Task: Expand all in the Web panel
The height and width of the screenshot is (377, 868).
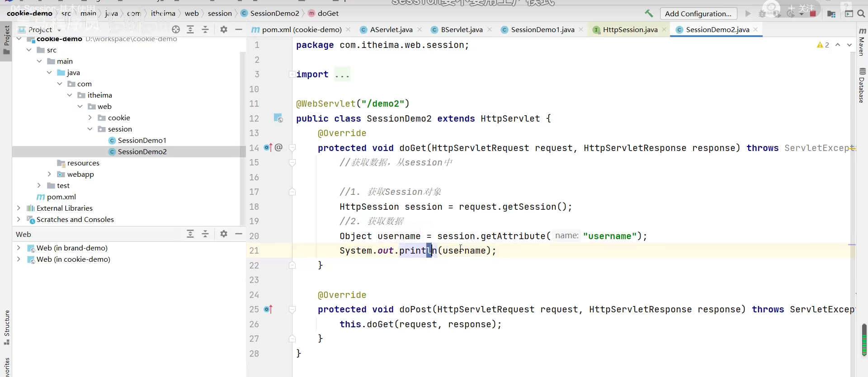Action: [190, 234]
